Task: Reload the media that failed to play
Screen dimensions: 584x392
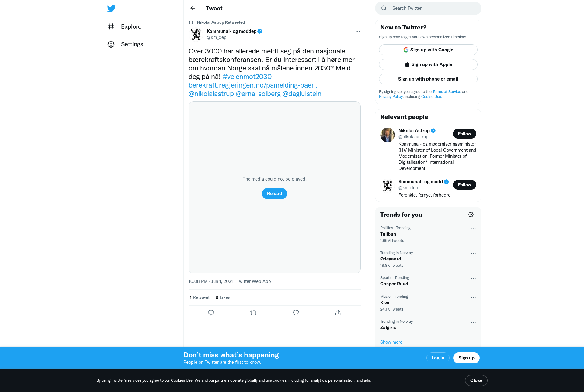Action: click(274, 194)
